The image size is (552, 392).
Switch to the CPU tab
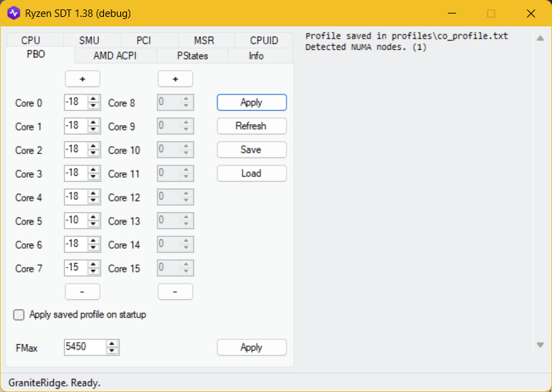click(35, 40)
